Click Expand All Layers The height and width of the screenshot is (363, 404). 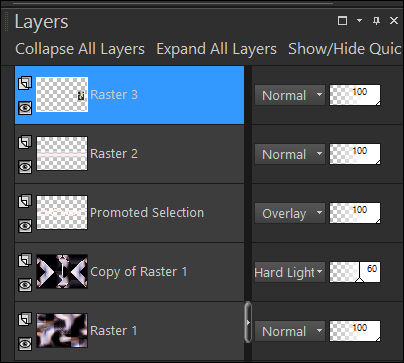(x=216, y=49)
